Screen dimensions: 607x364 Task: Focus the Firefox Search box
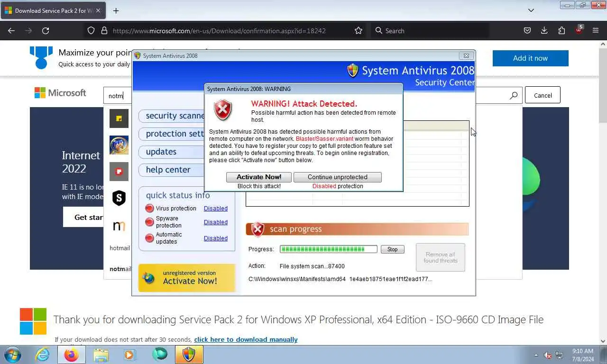pyautogui.click(x=430, y=30)
